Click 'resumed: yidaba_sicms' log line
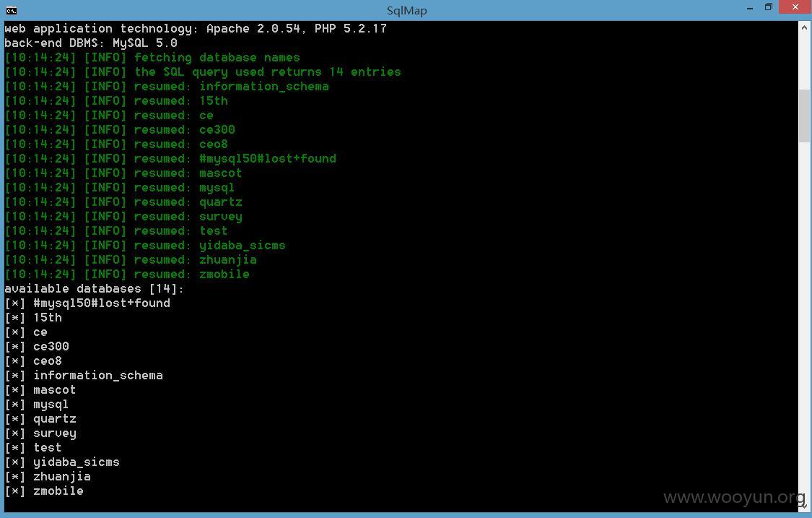Screen dimensions: 812x518 tap(145, 245)
